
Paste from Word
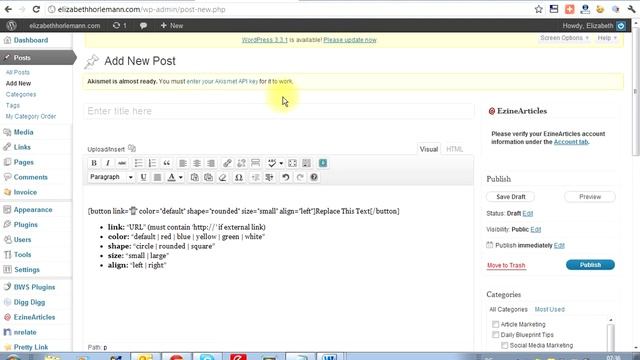[208, 177]
